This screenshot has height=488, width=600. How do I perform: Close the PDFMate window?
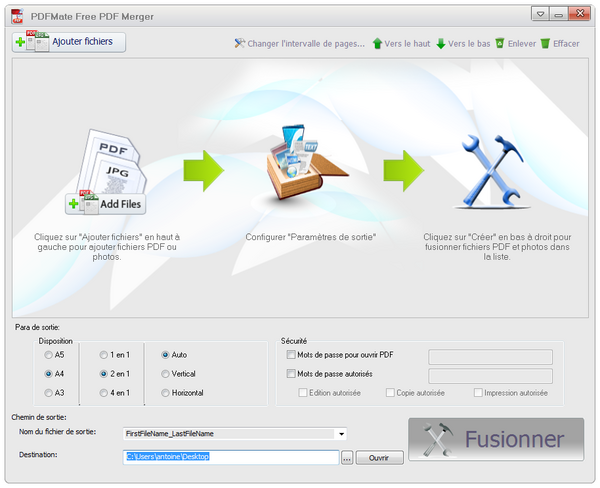click(x=579, y=14)
